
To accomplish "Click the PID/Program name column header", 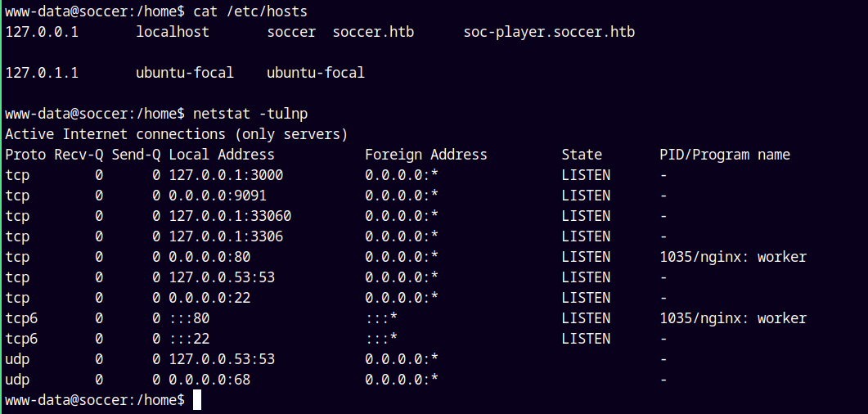I will pyautogui.click(x=725, y=155).
